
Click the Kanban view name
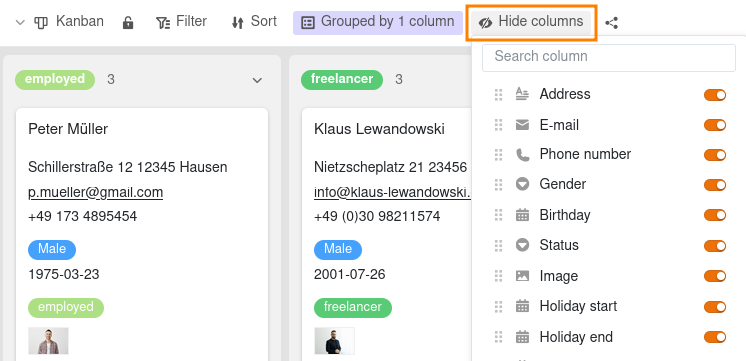coord(79,21)
